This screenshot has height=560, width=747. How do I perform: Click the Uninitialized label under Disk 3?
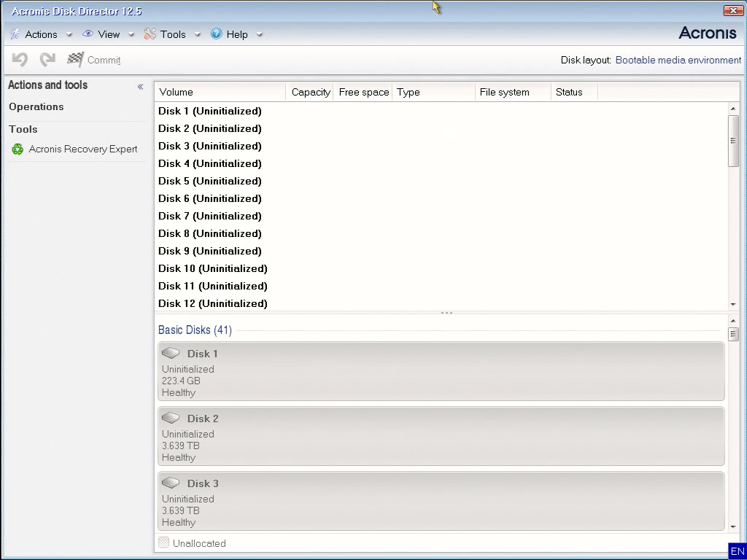pyautogui.click(x=188, y=499)
